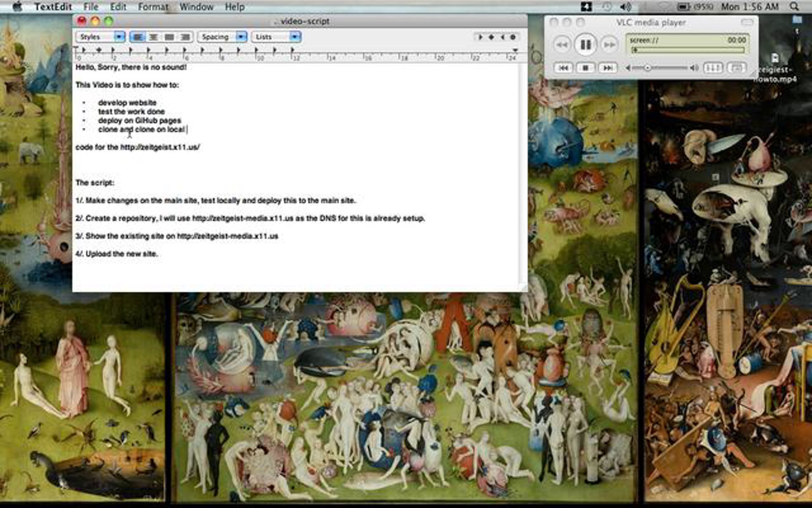Click the VLC elapsed time 00:00
This screenshot has width=812, height=508.
(737, 40)
